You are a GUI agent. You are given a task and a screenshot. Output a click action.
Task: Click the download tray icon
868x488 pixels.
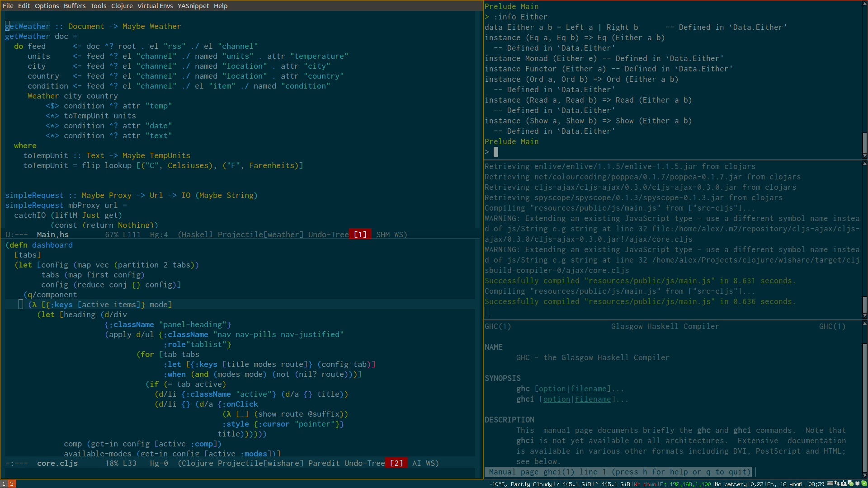(844, 483)
